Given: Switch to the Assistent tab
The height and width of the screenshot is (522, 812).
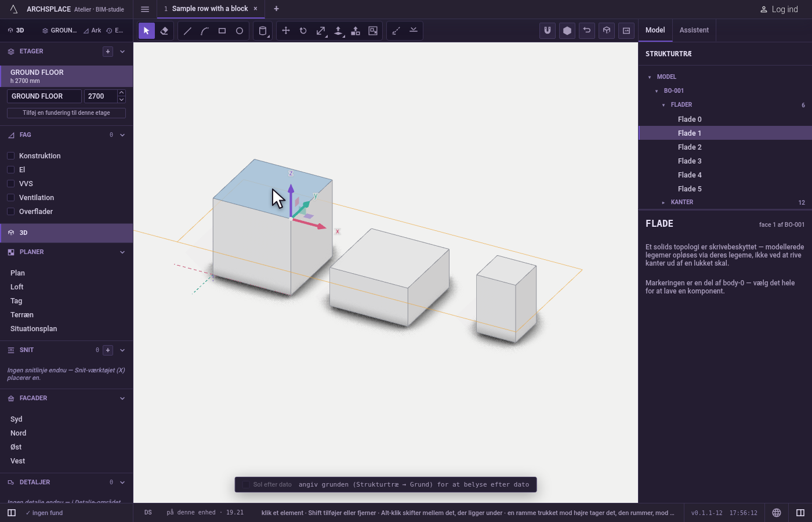Looking at the screenshot, I should pyautogui.click(x=694, y=30).
